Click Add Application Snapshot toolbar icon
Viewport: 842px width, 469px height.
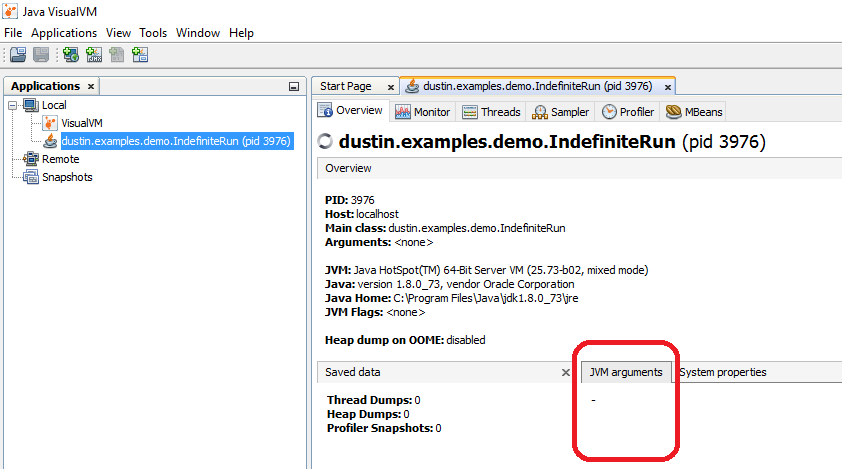pos(140,54)
